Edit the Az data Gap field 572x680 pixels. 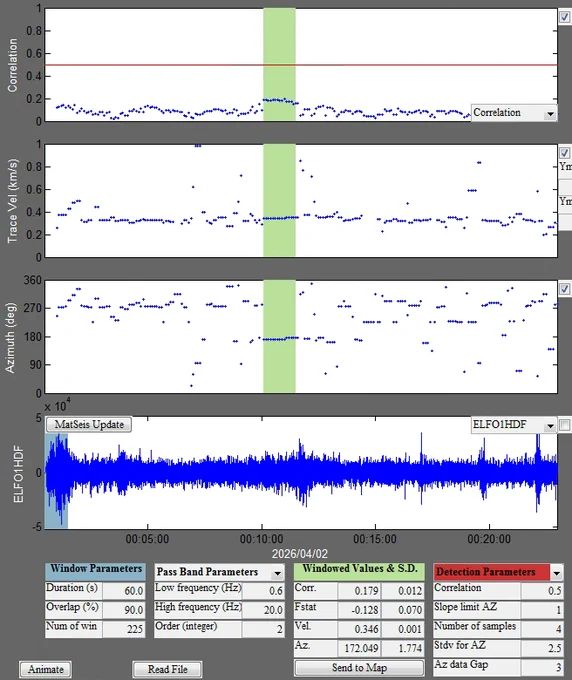click(542, 667)
